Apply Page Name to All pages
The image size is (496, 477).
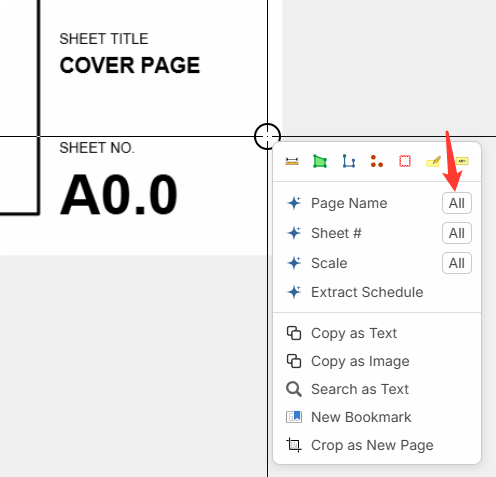(457, 203)
